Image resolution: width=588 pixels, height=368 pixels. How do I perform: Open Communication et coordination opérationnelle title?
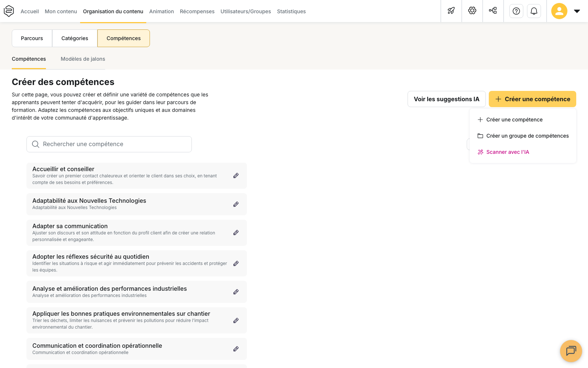coord(97,346)
